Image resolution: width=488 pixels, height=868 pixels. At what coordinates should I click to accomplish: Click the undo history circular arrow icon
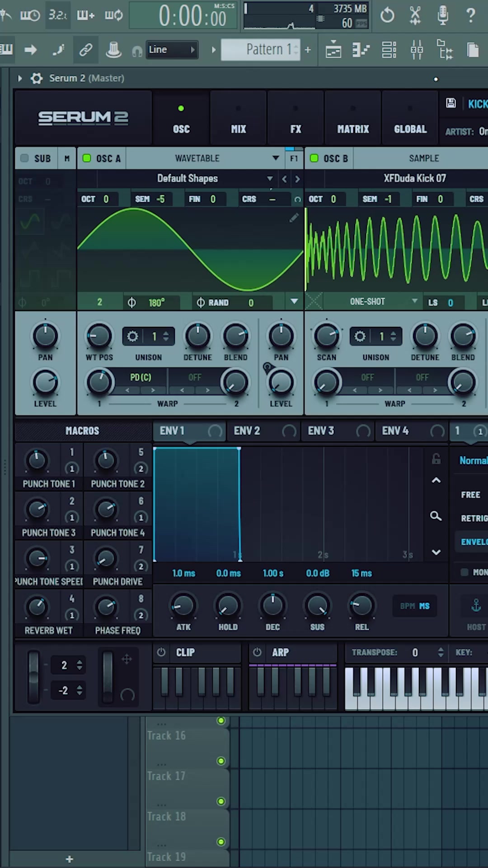click(387, 15)
